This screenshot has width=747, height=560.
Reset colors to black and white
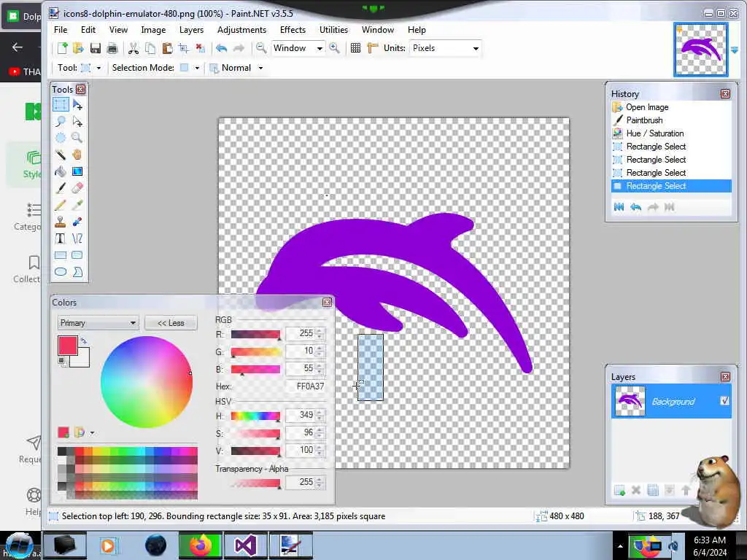coord(61,362)
